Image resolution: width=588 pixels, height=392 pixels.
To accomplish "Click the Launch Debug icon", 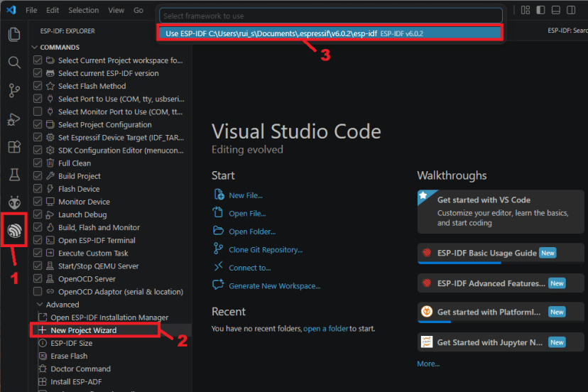I will point(50,215).
